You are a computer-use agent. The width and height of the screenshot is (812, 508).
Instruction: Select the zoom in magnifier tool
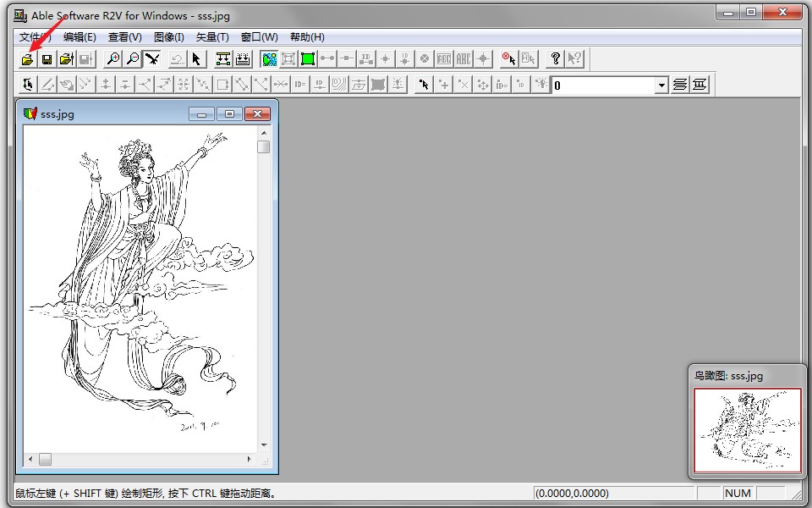coord(112,59)
